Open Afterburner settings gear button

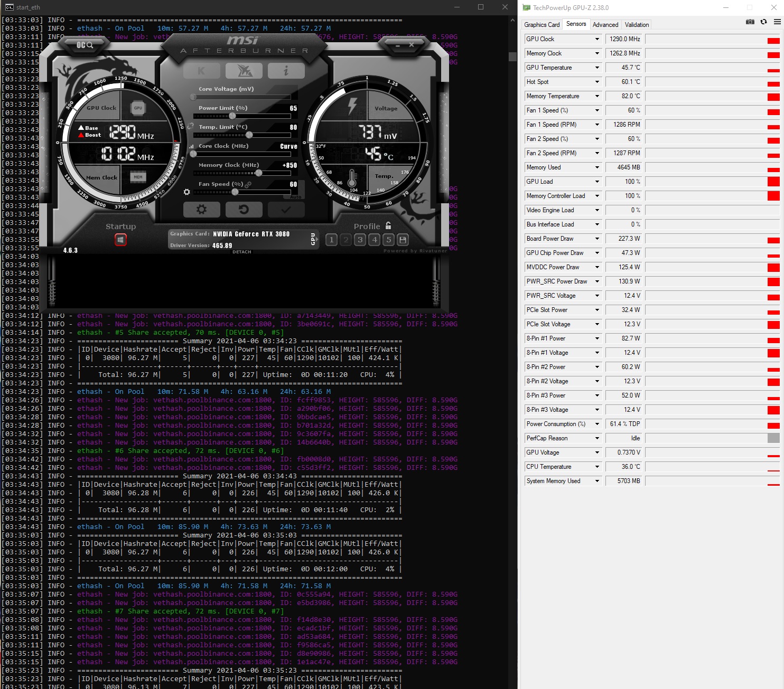click(x=201, y=210)
